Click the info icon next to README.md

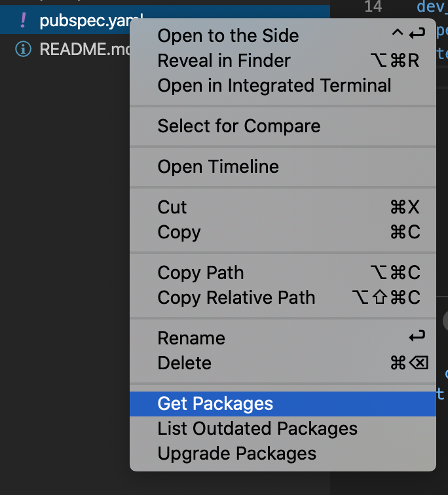click(24, 49)
